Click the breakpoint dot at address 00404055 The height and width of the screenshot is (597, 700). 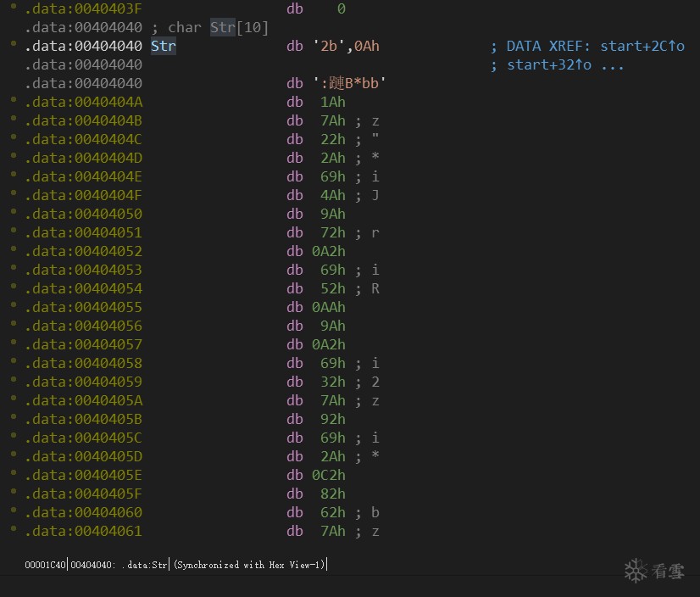[14, 306]
